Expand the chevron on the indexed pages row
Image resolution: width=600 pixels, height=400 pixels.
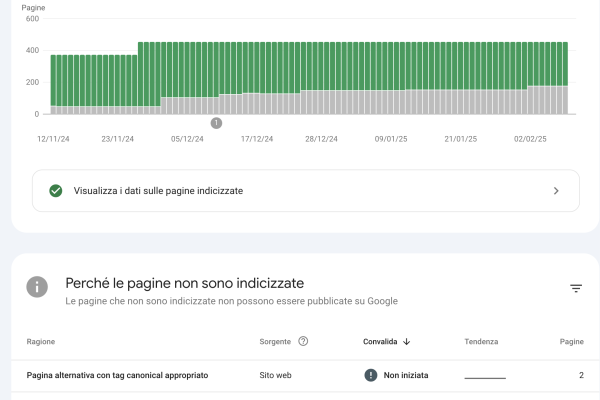coord(556,190)
